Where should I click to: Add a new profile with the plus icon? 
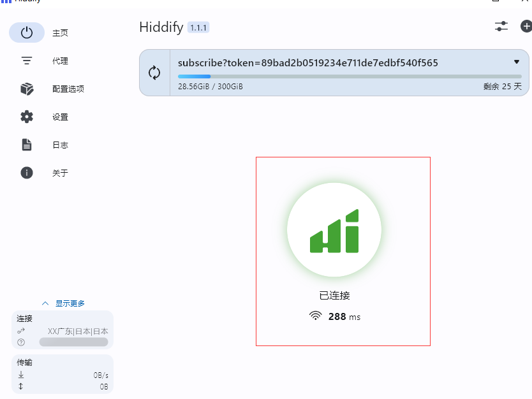click(526, 26)
